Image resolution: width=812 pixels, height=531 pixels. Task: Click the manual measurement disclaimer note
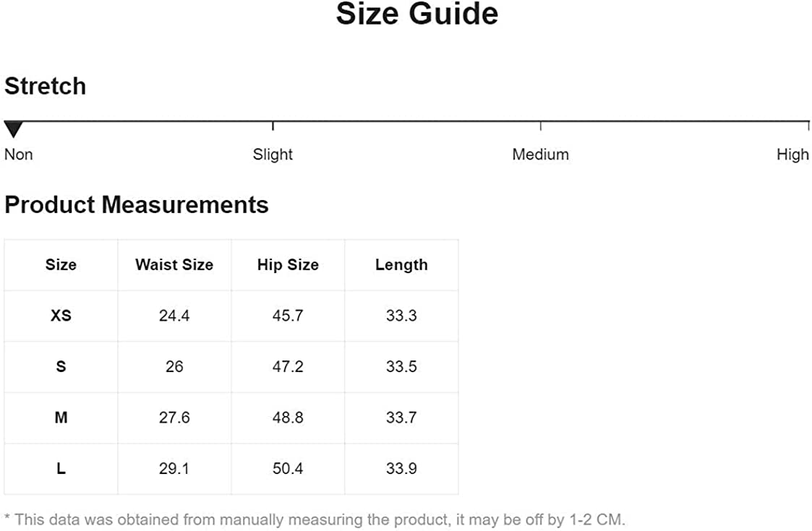[315, 519]
